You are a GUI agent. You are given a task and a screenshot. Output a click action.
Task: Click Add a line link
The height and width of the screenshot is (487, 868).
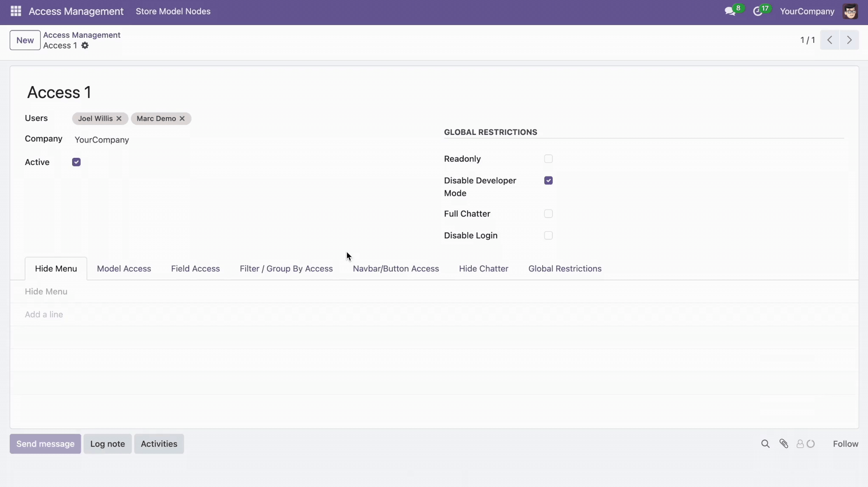pyautogui.click(x=44, y=314)
